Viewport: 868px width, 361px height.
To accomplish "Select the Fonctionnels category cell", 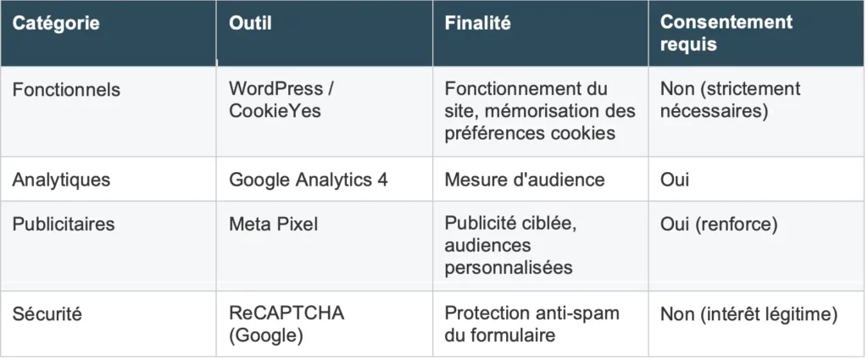I will (x=66, y=89).
